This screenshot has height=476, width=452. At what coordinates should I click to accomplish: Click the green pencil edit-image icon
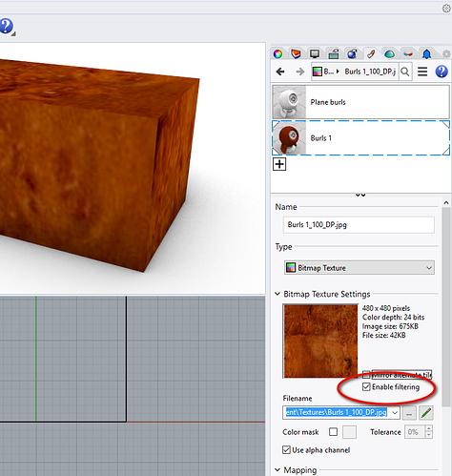pyautogui.click(x=426, y=413)
